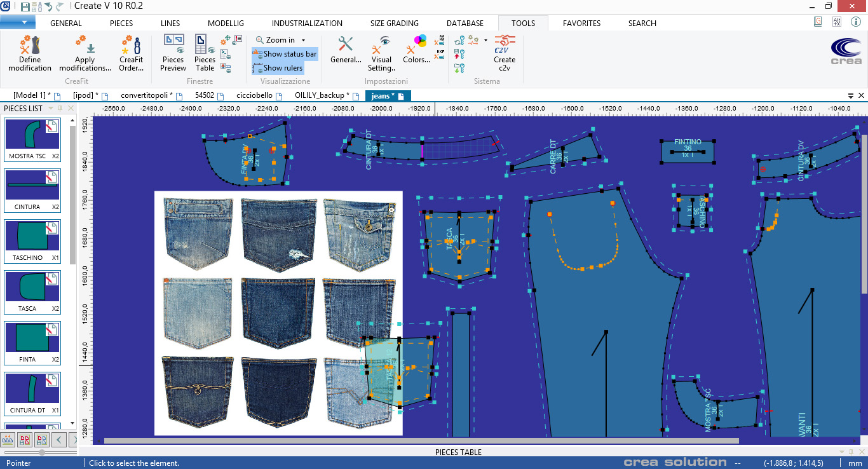Click the Create c2v icon
Viewport: 868px width, 469px height.
505,53
